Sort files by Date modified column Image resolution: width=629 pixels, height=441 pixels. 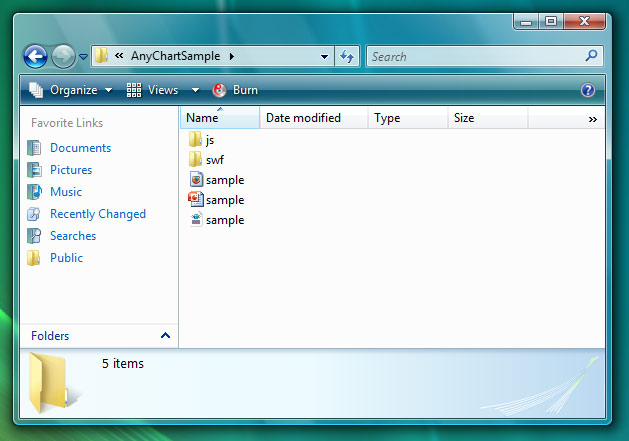[303, 118]
